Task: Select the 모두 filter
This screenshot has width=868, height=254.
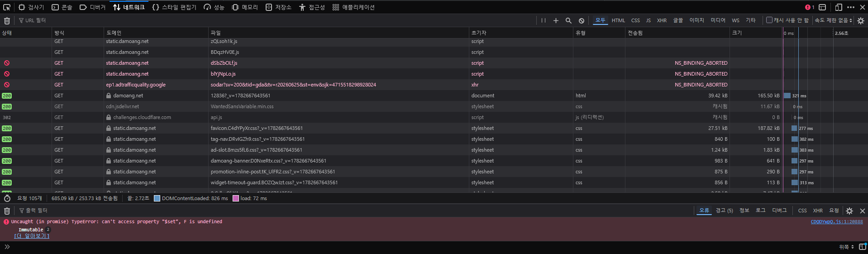Action: 600,20
